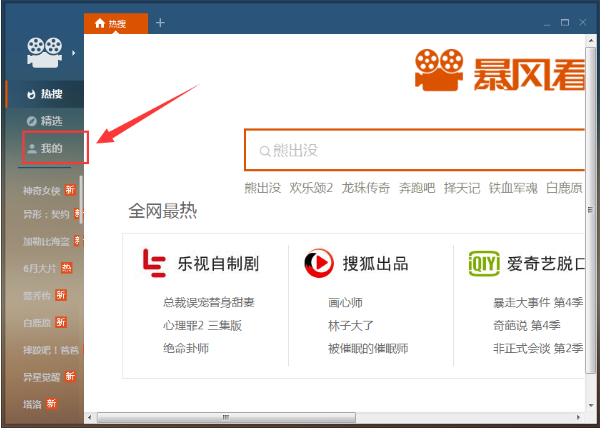This screenshot has height=429, width=600.
Task: Minimize the window
Action: pos(547,23)
